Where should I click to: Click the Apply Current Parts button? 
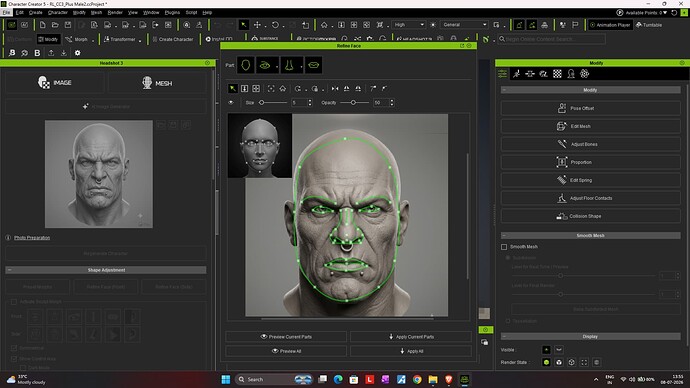[x=411, y=337]
